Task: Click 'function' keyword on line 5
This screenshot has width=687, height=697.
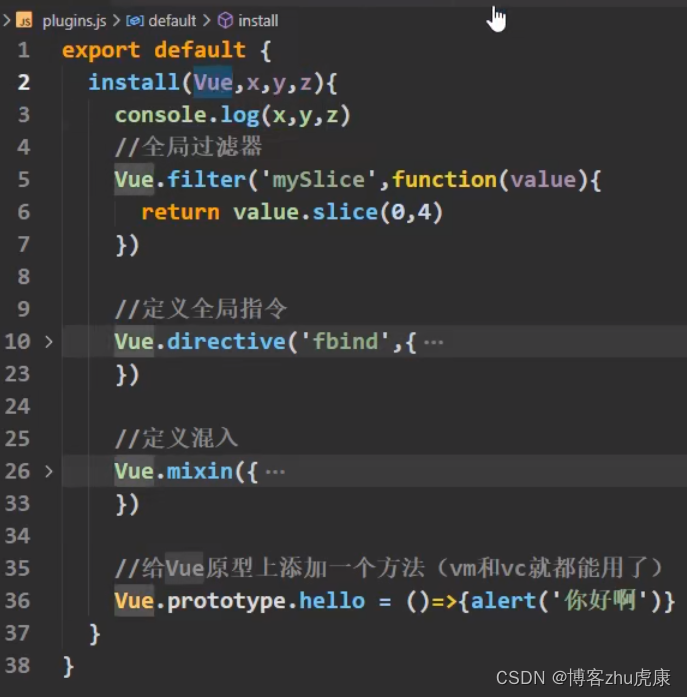Action: (444, 180)
